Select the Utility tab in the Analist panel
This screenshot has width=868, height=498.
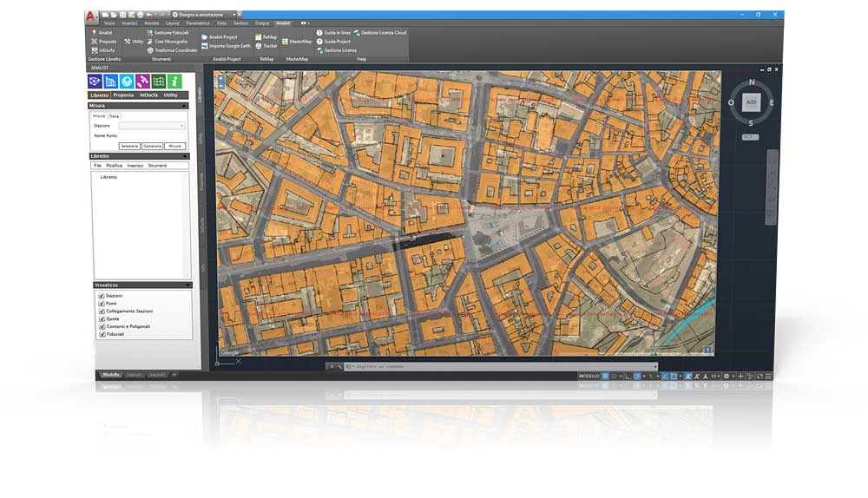coord(170,95)
